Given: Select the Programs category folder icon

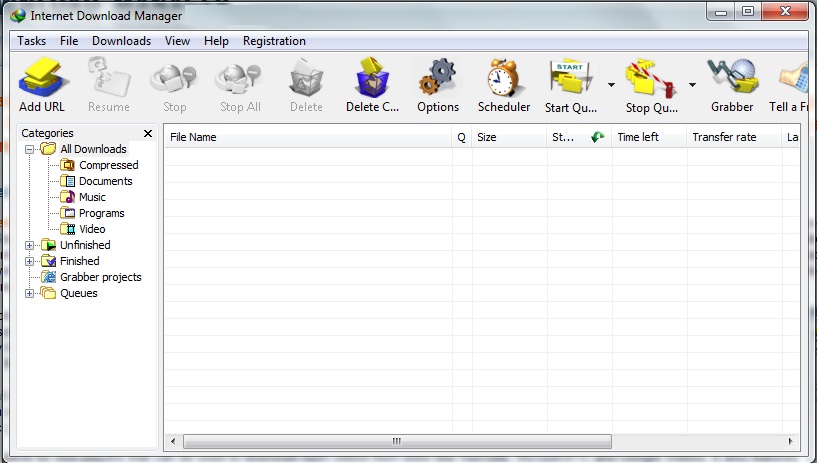Looking at the screenshot, I should (68, 213).
